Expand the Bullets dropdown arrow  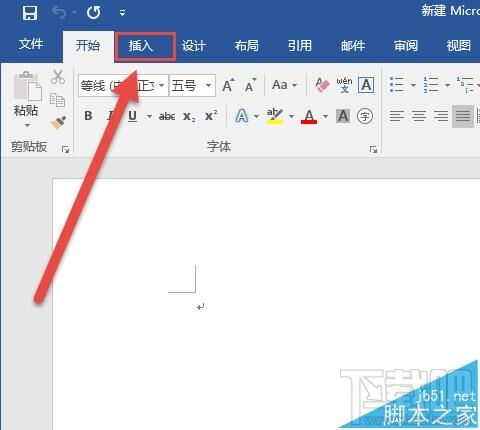click(413, 85)
